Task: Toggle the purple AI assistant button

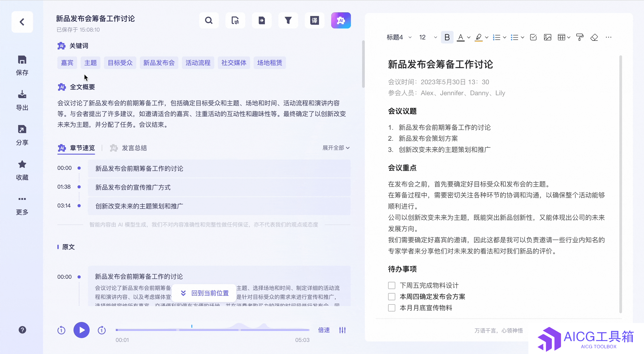Action: coord(341,20)
